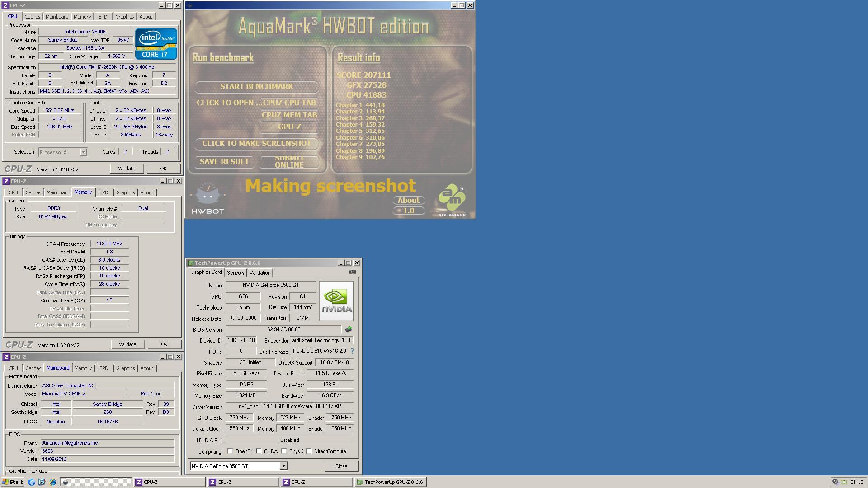The height and width of the screenshot is (488, 868).
Task: Open the Validation tab in GPU-Z
Action: click(x=259, y=273)
